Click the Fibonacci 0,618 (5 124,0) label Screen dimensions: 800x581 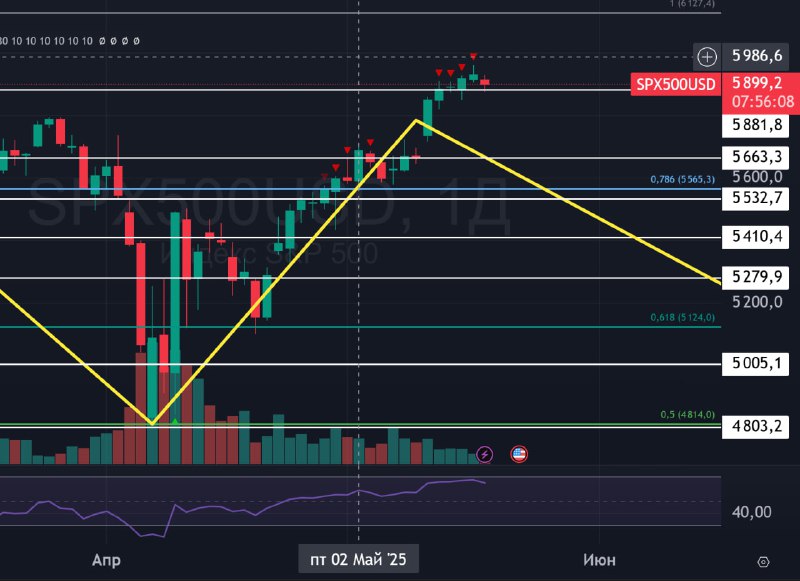point(683,317)
